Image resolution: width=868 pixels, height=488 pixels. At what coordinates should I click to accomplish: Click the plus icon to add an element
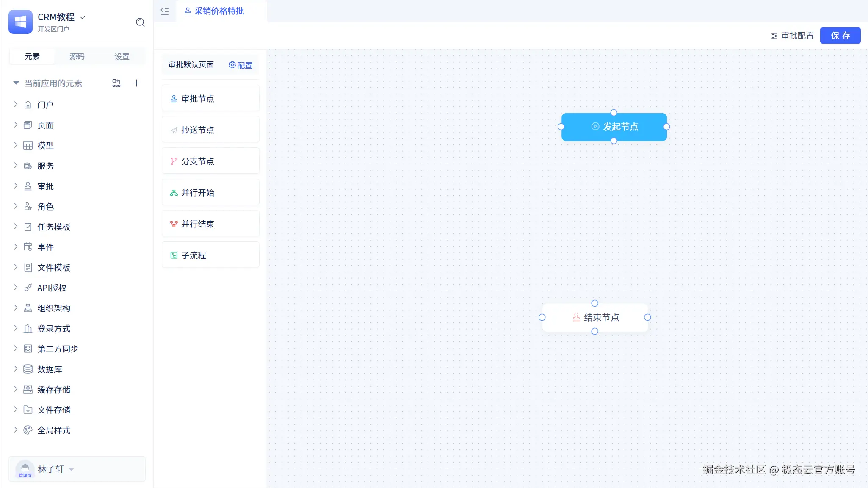tap(136, 83)
